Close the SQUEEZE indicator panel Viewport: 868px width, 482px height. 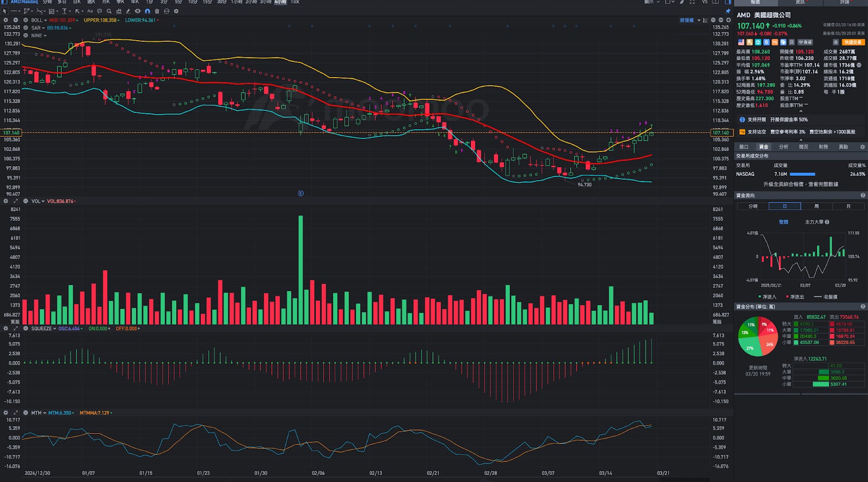[x=25, y=328]
